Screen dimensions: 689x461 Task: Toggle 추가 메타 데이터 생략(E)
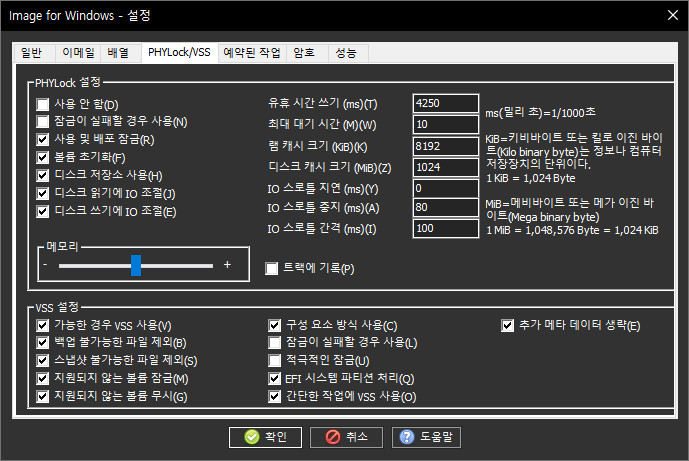[x=508, y=325]
